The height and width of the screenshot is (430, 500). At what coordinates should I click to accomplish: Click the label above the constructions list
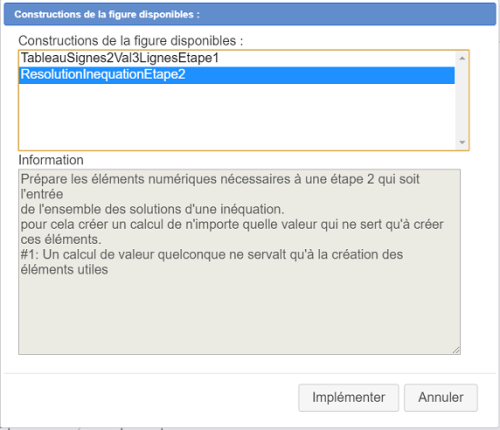pyautogui.click(x=131, y=41)
